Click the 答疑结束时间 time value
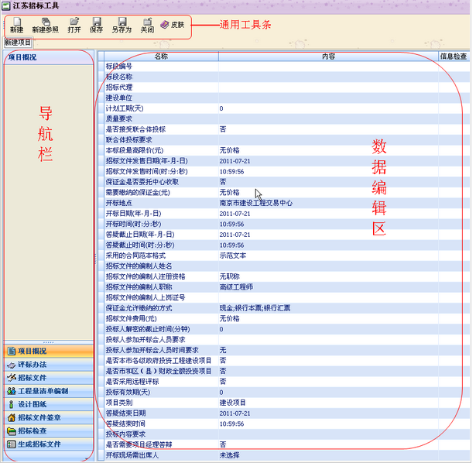Viewport: 476px width, 463px height. click(x=231, y=424)
